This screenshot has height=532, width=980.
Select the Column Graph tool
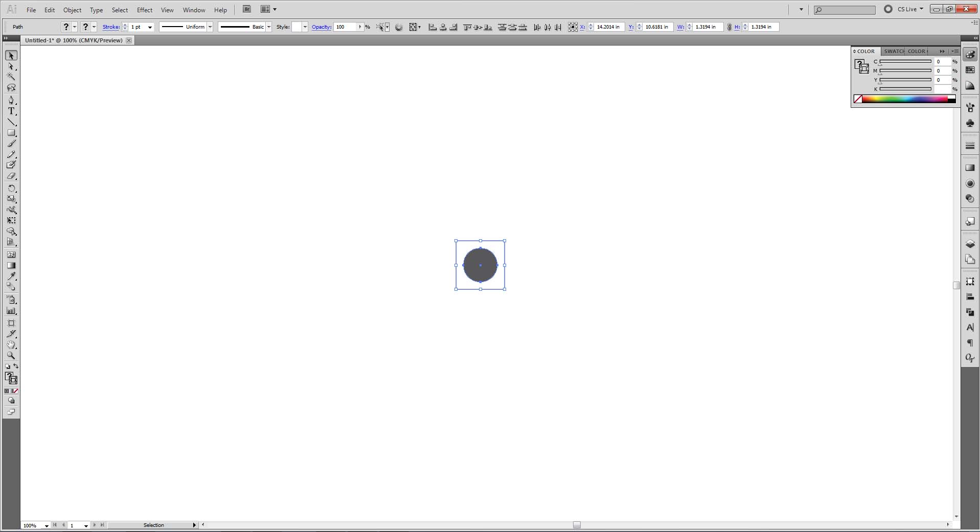click(x=11, y=311)
